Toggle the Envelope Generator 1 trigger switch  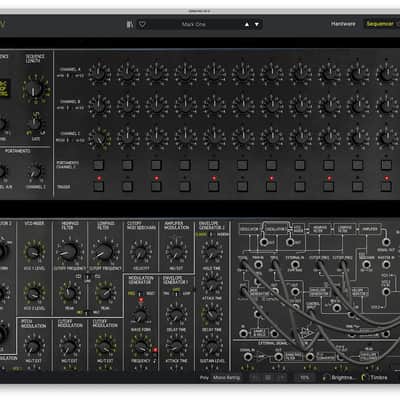click(x=176, y=294)
